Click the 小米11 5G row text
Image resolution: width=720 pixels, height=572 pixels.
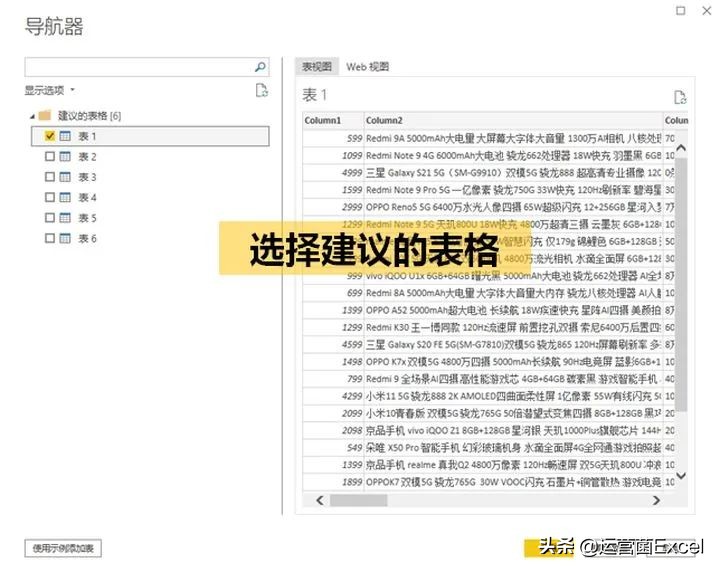point(513,396)
